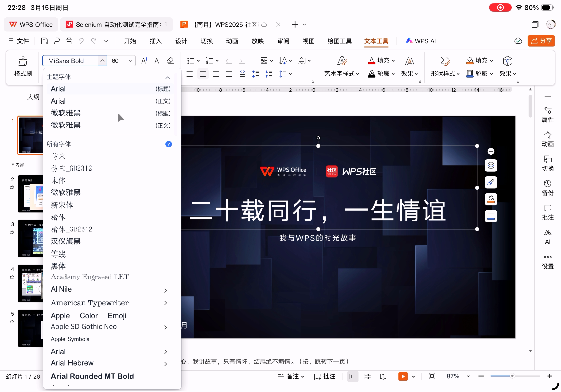Screen dimensions: 561x392
Task: Select slide 2 thumbnail
Action: click(x=31, y=194)
